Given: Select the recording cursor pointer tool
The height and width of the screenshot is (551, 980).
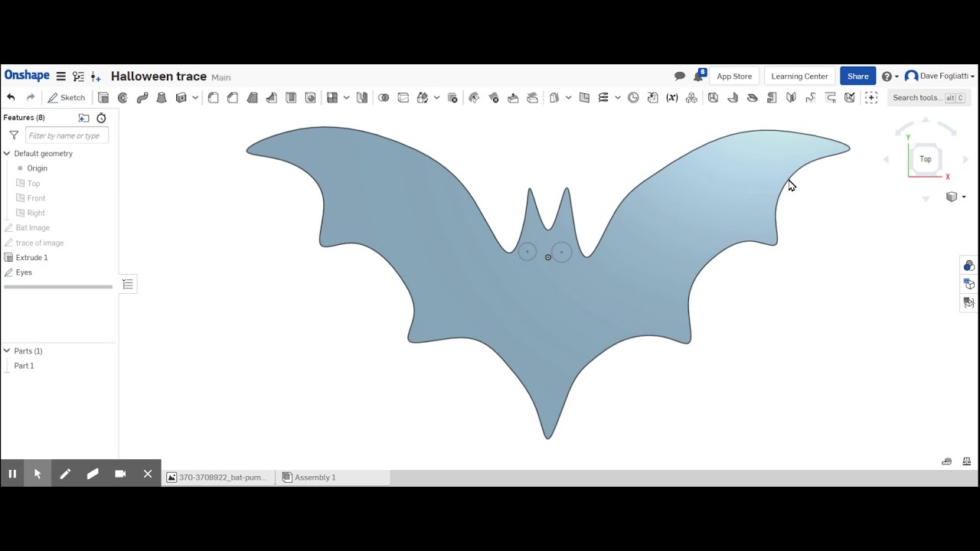Looking at the screenshot, I should tap(38, 474).
